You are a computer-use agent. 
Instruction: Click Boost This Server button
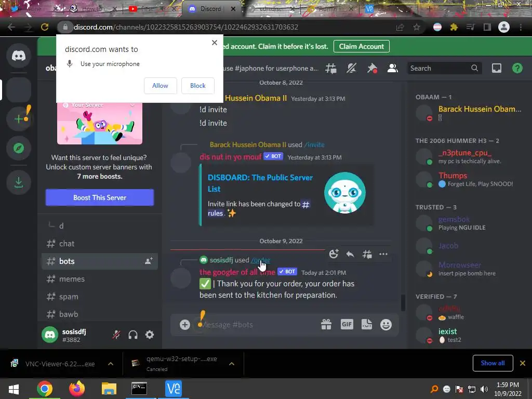click(100, 197)
